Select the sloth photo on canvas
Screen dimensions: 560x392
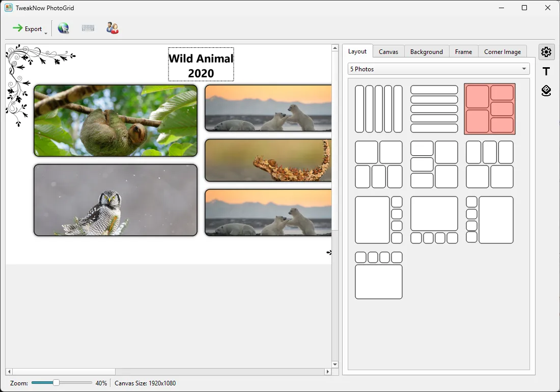pos(116,121)
